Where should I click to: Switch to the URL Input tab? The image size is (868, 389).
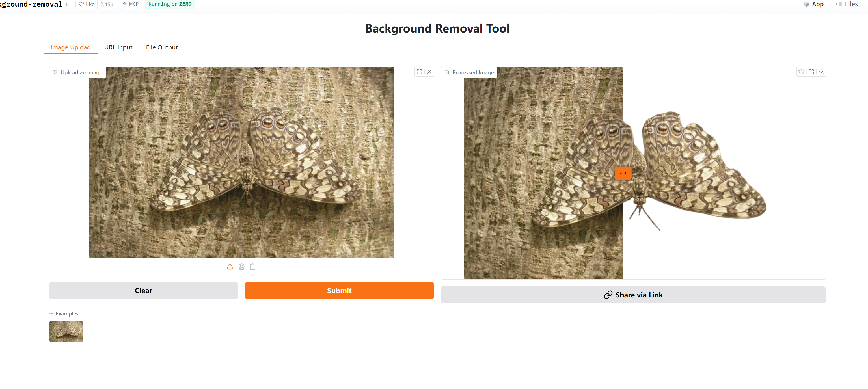[x=118, y=47]
